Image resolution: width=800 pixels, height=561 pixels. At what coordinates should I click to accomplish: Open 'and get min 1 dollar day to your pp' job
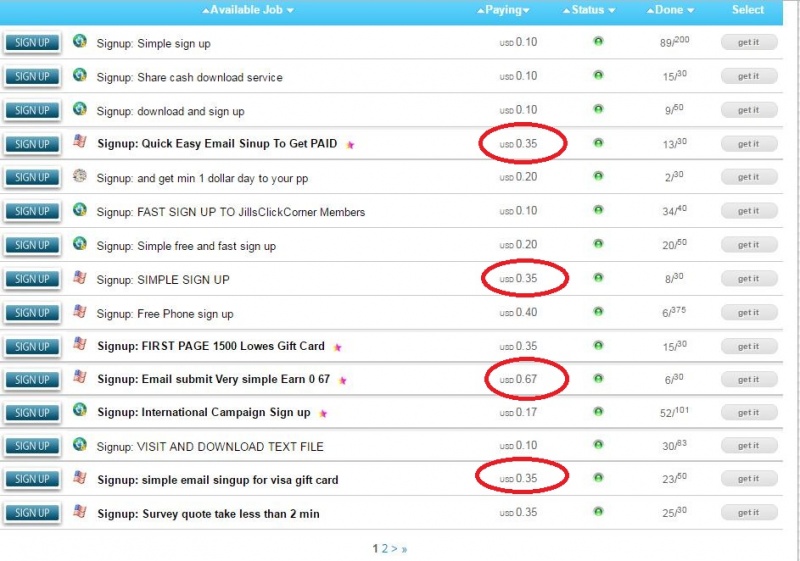(x=202, y=178)
